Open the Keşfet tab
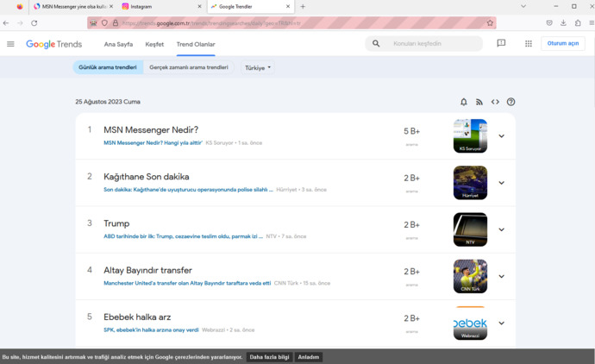Image resolution: width=595 pixels, height=364 pixels. tap(154, 44)
